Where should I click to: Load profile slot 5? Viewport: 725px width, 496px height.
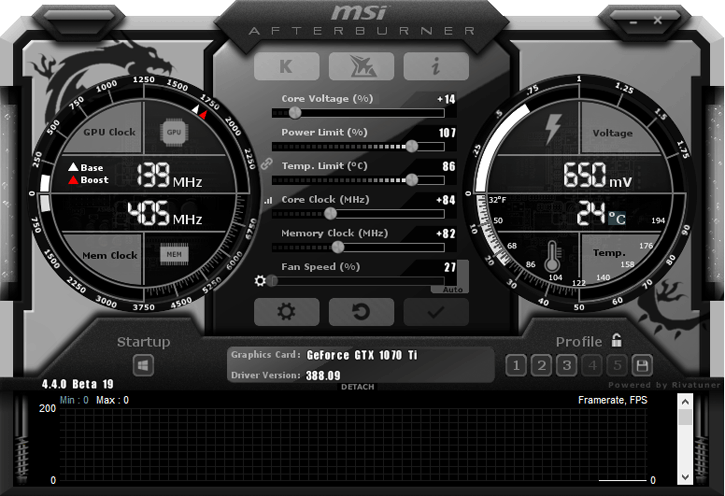pos(617,366)
